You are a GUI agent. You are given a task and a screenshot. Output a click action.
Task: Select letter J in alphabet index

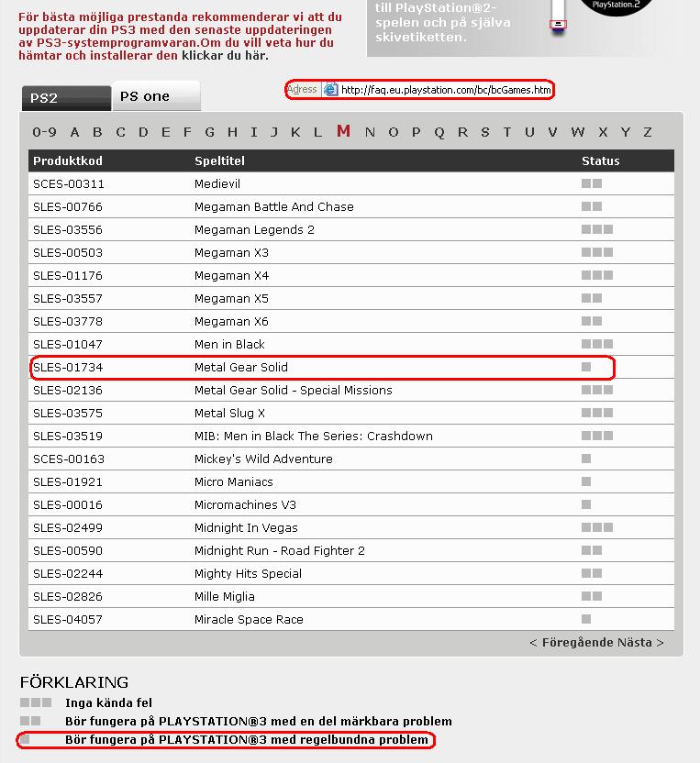tap(274, 132)
